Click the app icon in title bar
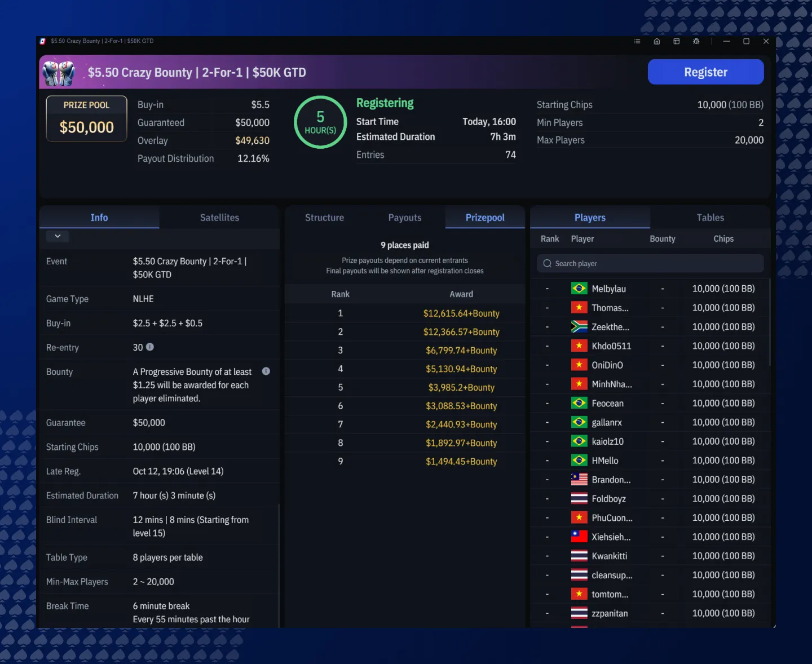This screenshot has height=664, width=812. click(x=43, y=41)
